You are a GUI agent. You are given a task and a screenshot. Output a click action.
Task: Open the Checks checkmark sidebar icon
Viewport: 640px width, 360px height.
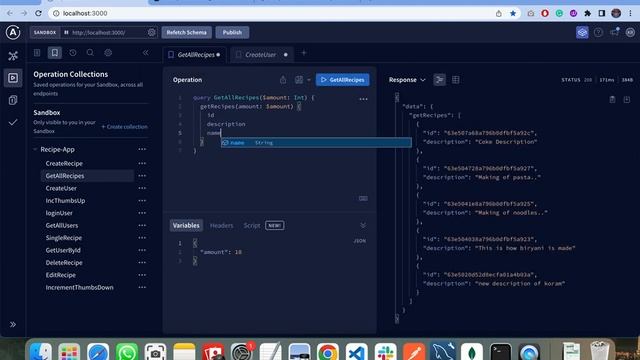[13, 122]
